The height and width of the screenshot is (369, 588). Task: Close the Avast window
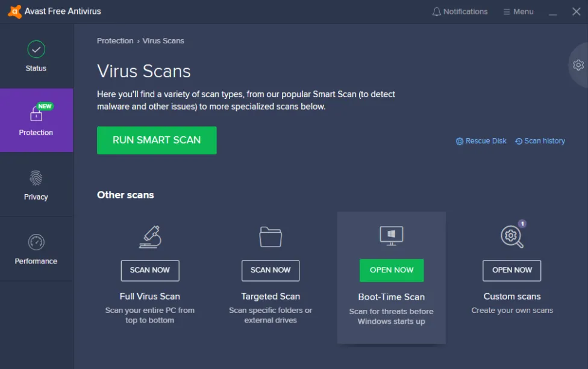click(577, 11)
